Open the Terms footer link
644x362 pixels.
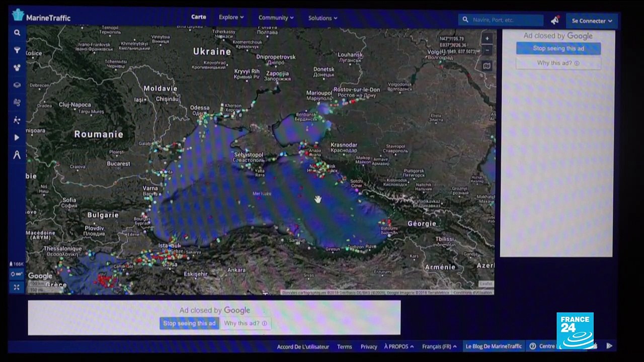345,346
